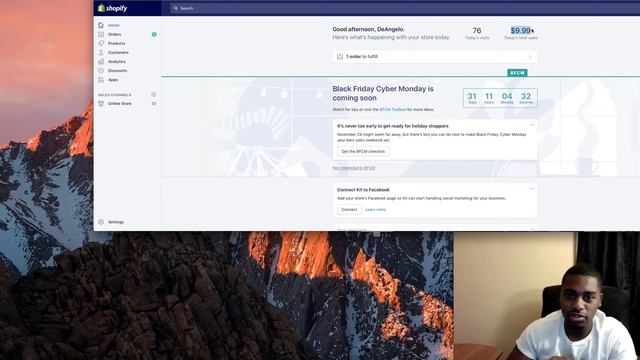Click the Products tag icon
640x360 pixels.
(x=101, y=43)
